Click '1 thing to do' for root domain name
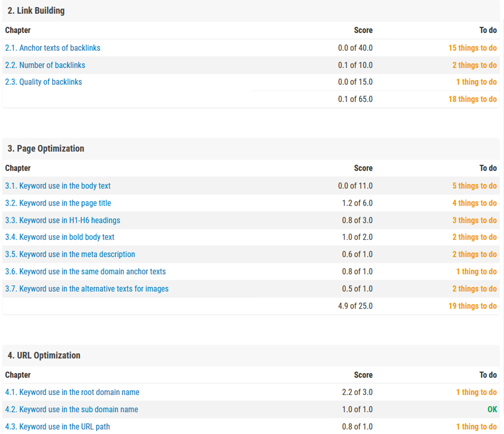 pos(476,392)
